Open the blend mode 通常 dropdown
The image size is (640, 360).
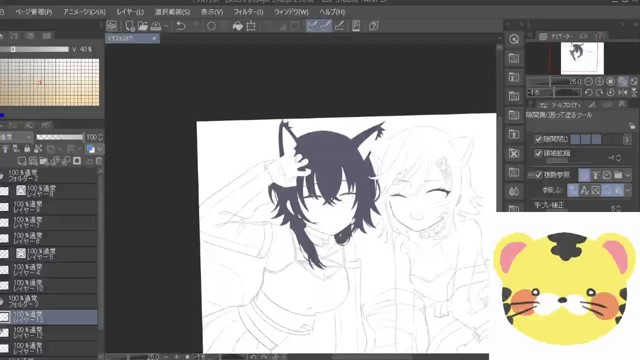point(16,137)
